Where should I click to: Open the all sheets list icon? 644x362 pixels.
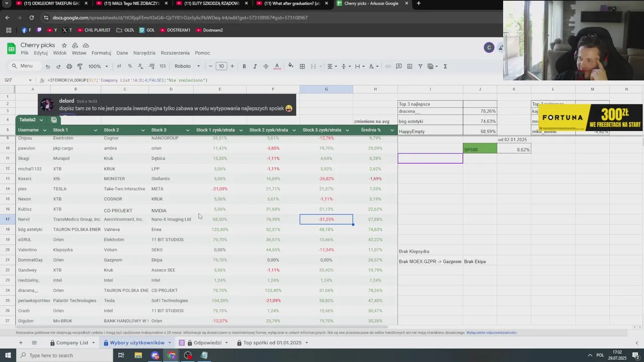point(34,343)
